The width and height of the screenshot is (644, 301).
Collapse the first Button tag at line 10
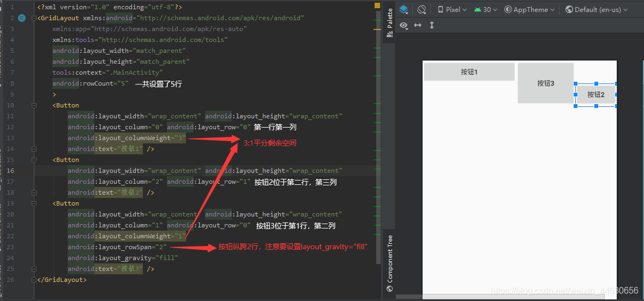coord(34,105)
